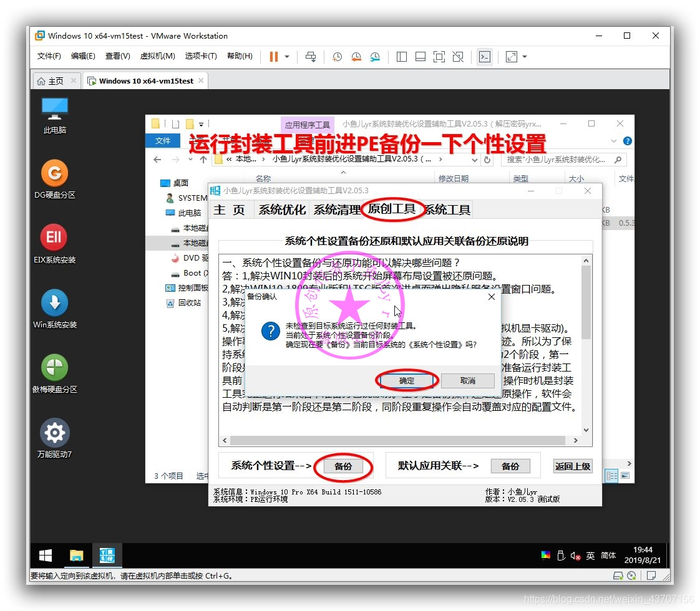Switch to 系统工具 tab
This screenshot has height=611, width=700.
coord(448,209)
